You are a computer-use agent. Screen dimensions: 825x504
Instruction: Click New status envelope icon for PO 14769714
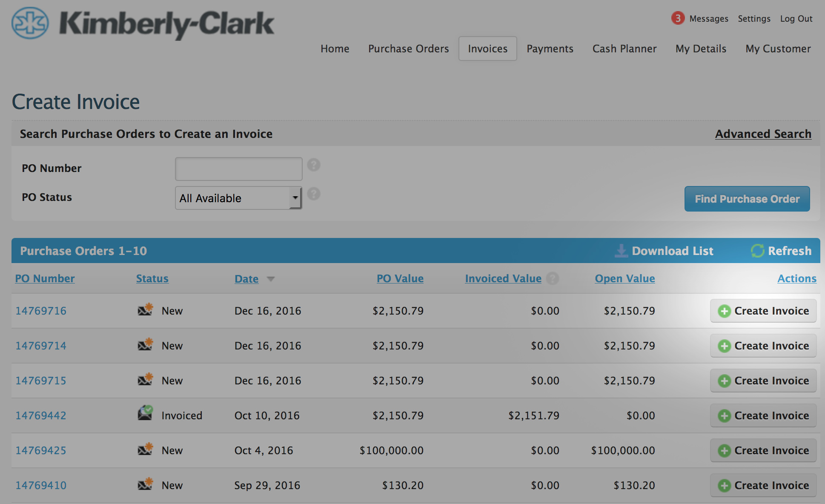coord(145,344)
